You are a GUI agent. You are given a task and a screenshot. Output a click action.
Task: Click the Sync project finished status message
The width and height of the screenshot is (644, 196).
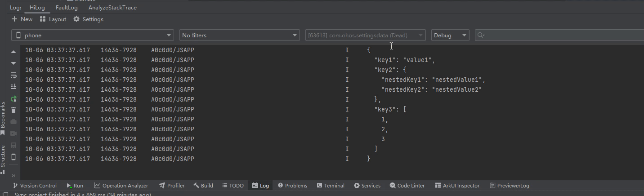[x=83, y=194]
